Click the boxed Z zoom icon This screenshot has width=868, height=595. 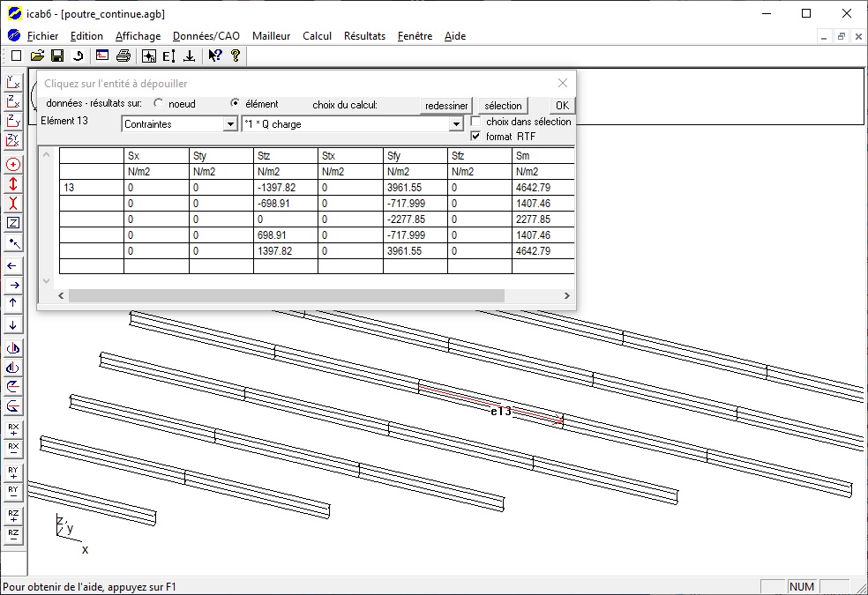click(13, 223)
